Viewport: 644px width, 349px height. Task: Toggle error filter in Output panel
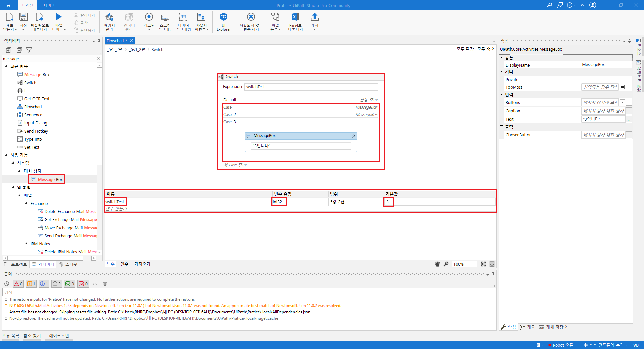[18, 284]
